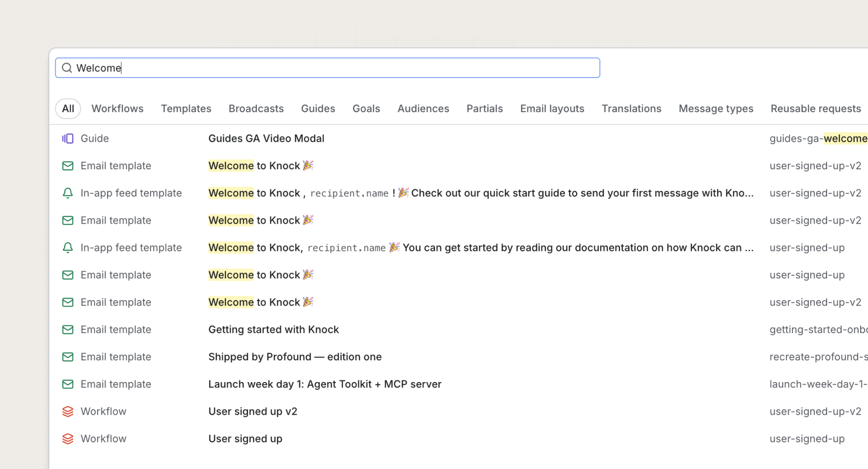The width and height of the screenshot is (868, 469).
Task: Click the bell icon next to quick start guide result
Action: 68,193
